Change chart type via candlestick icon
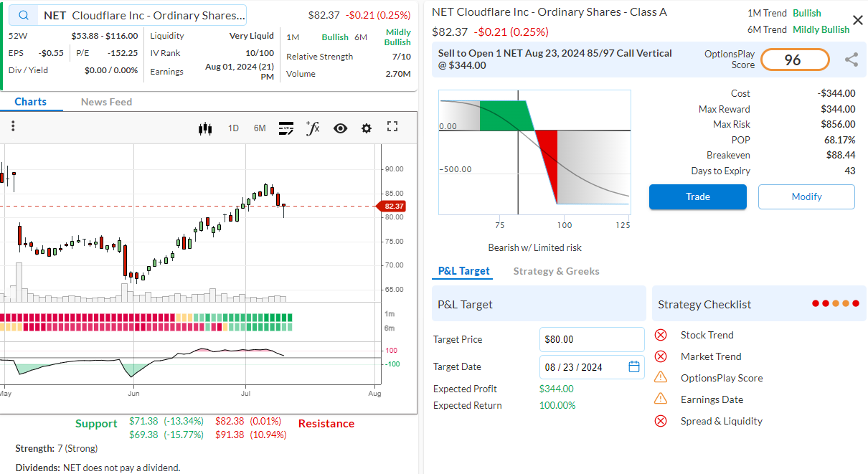 (206, 128)
